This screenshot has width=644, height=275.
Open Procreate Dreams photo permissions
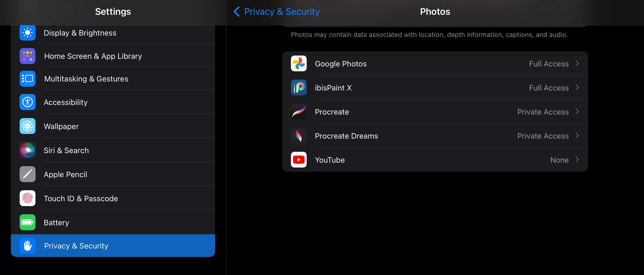pos(435,136)
